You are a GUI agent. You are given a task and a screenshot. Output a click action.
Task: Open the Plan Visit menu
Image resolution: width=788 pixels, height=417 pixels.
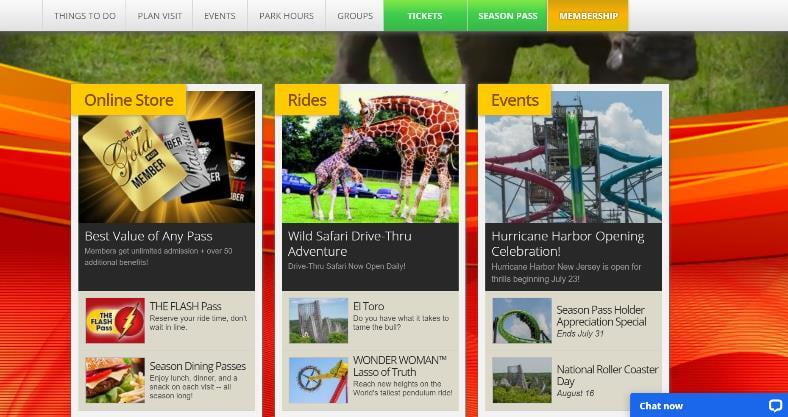point(159,16)
